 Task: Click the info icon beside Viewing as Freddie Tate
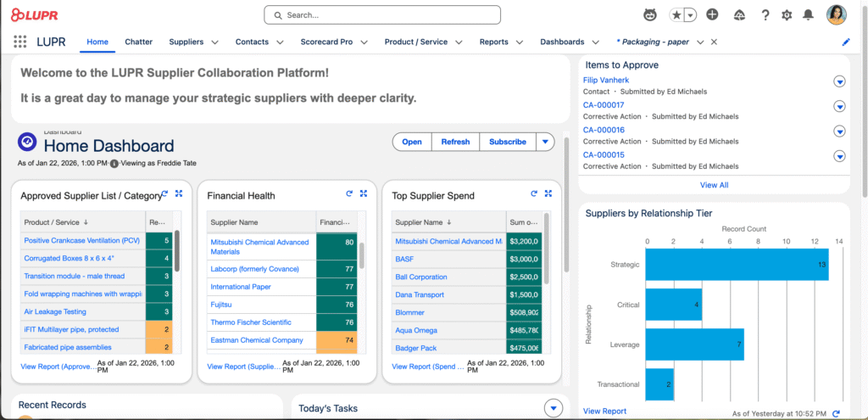pyautogui.click(x=114, y=164)
